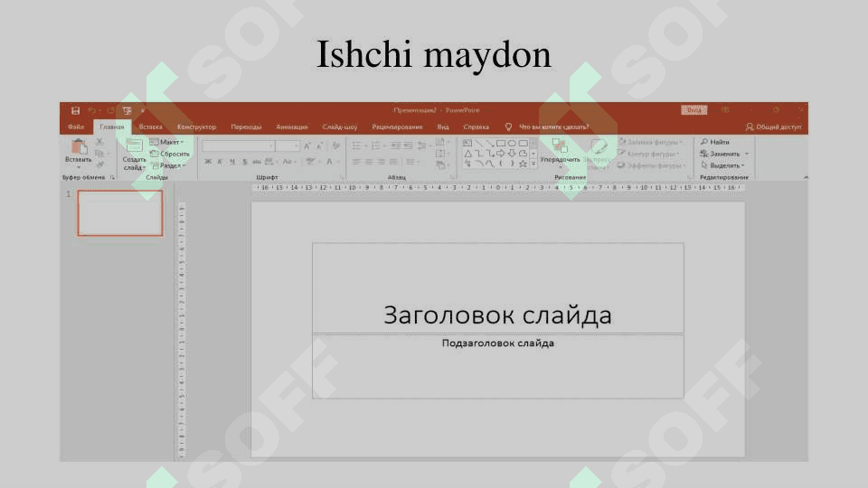Toggle underline Ч formatting

click(x=232, y=162)
